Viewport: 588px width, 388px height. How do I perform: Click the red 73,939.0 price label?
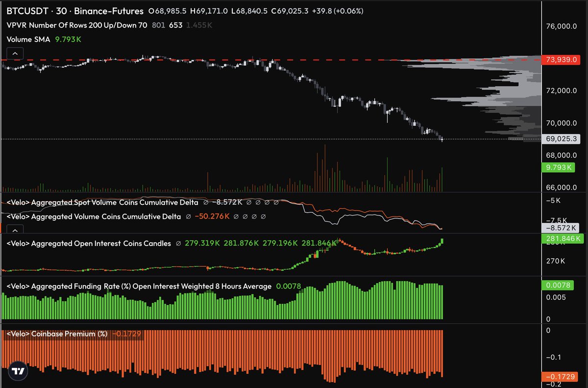tap(560, 60)
